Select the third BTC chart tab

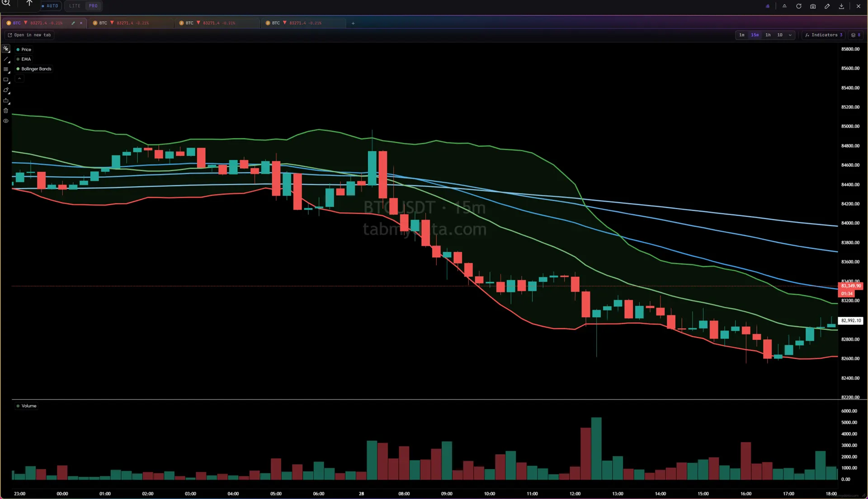tap(217, 23)
